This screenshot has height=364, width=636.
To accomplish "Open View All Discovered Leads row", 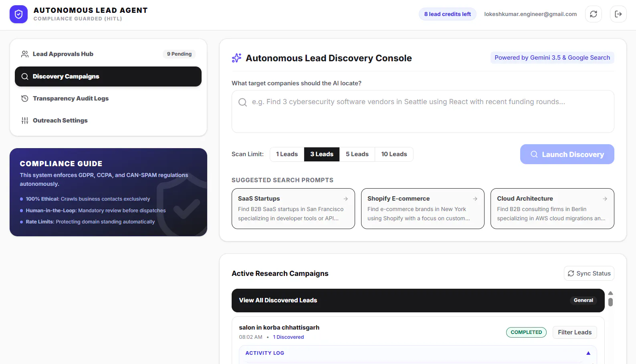I will (x=418, y=300).
